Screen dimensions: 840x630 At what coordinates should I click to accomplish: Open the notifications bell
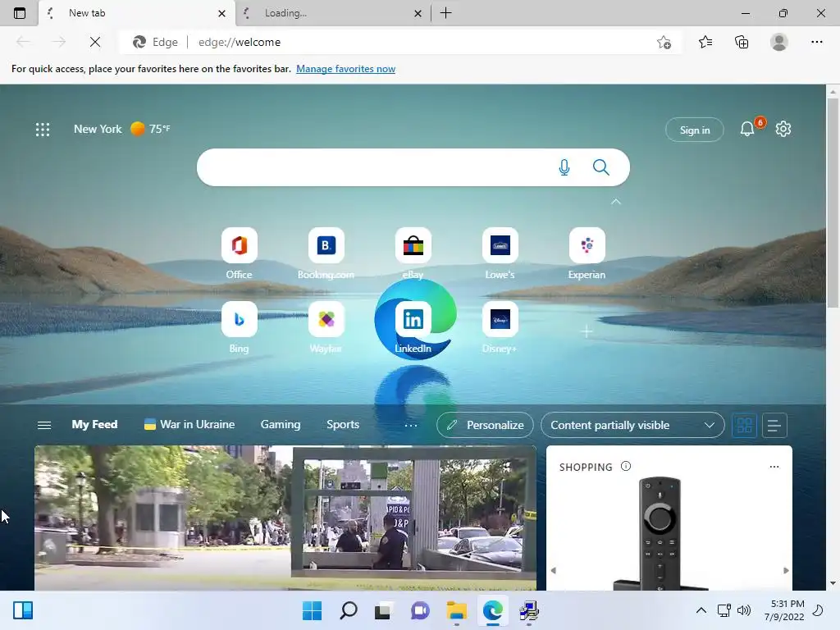pyautogui.click(x=747, y=129)
